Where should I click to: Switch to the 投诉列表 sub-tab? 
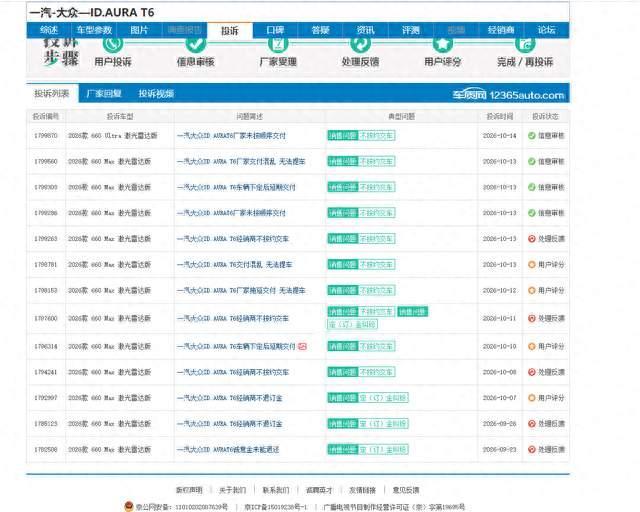52,93
